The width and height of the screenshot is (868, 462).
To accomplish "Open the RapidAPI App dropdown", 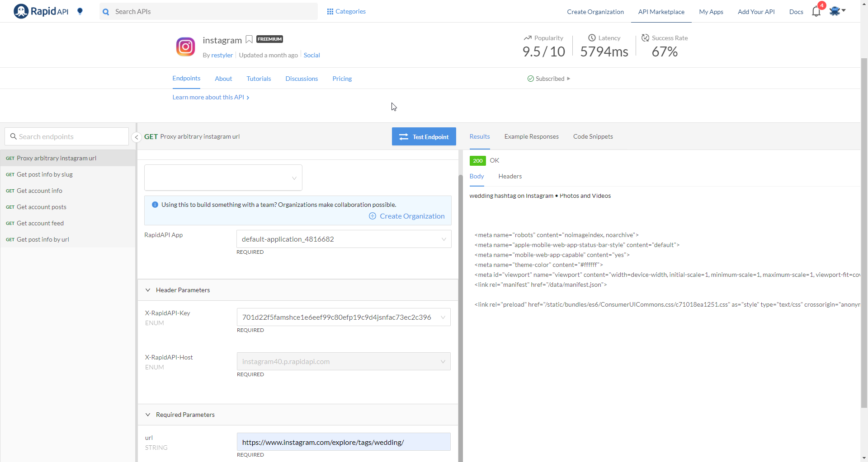I will (x=443, y=239).
